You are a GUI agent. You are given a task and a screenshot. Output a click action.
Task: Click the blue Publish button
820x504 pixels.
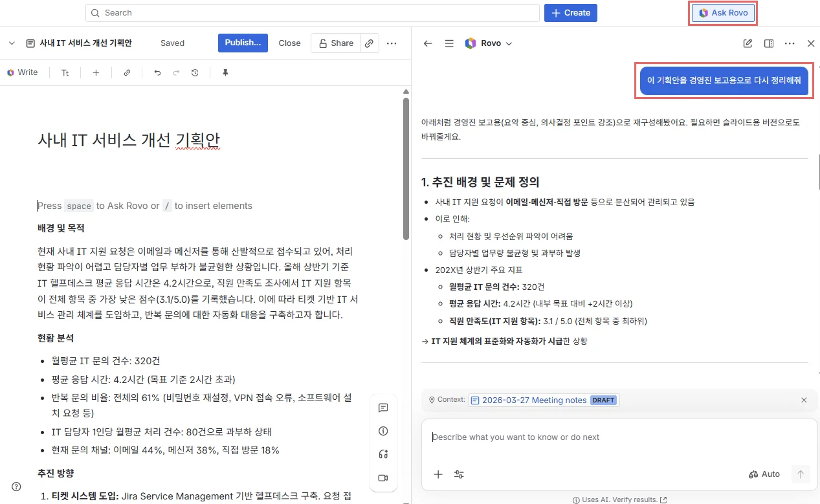click(x=242, y=43)
